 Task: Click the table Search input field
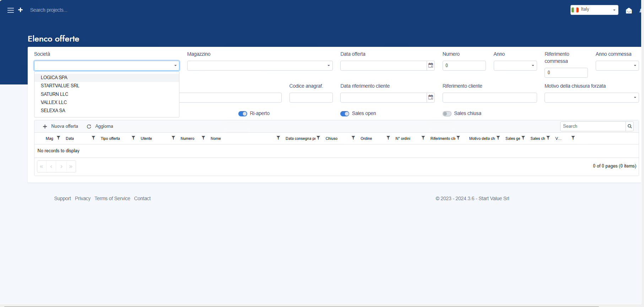pos(593,126)
